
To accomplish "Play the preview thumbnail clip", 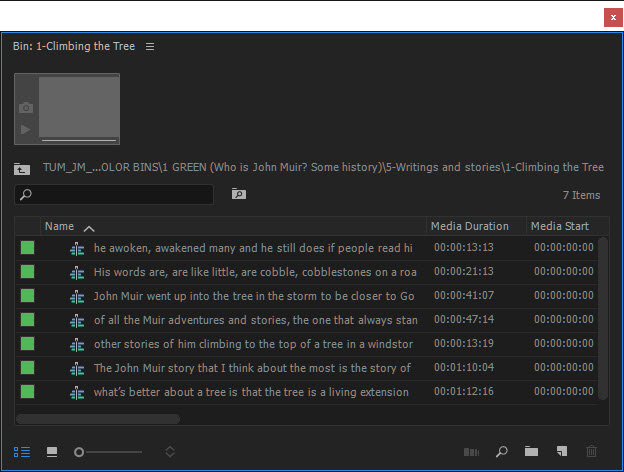I will pyautogui.click(x=25, y=129).
